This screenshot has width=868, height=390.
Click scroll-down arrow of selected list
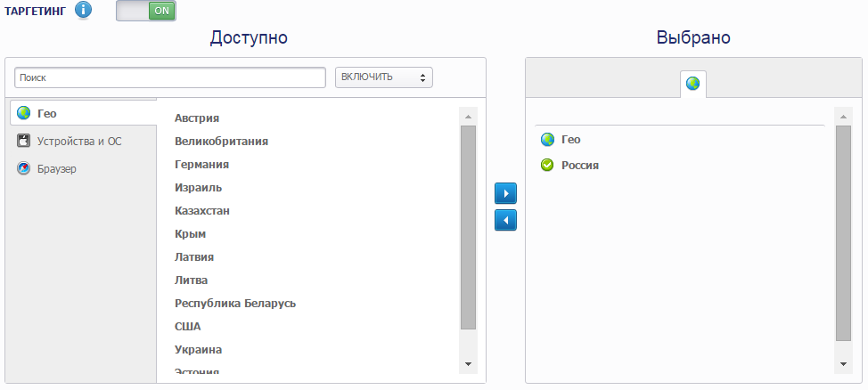coord(844,364)
